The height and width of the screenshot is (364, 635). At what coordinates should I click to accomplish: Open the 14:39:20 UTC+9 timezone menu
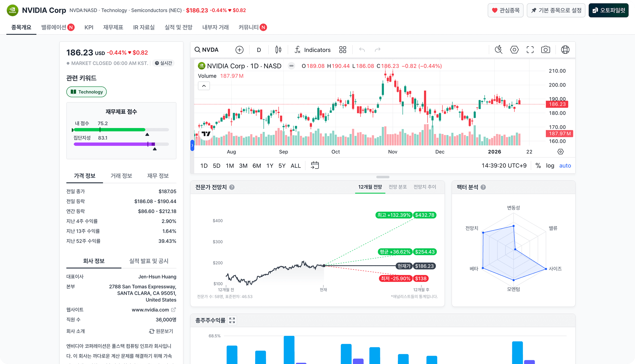click(x=504, y=166)
